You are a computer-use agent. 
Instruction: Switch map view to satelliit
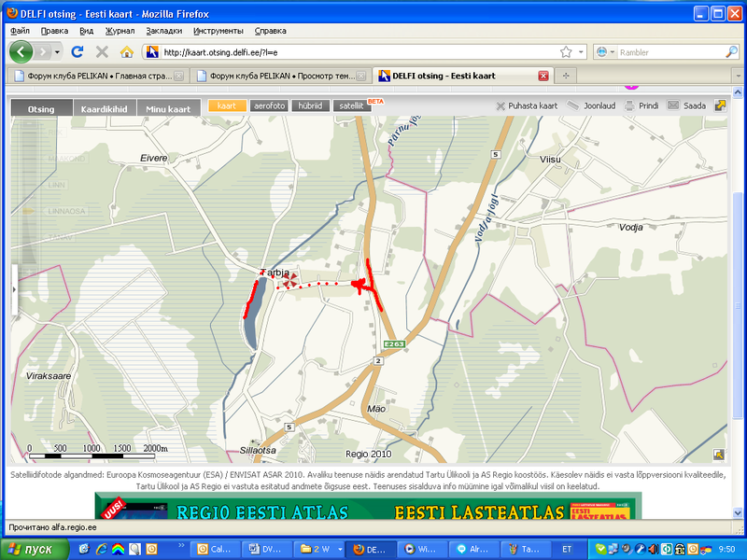pos(352,105)
